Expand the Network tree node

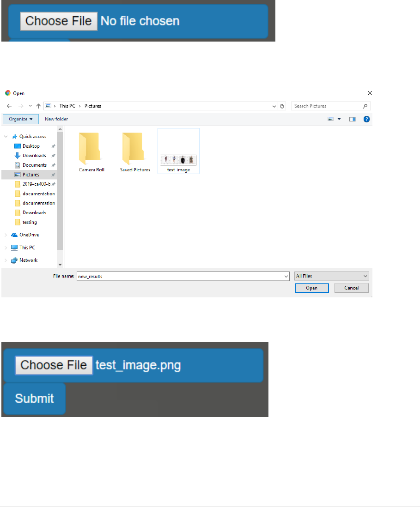pos(6,260)
